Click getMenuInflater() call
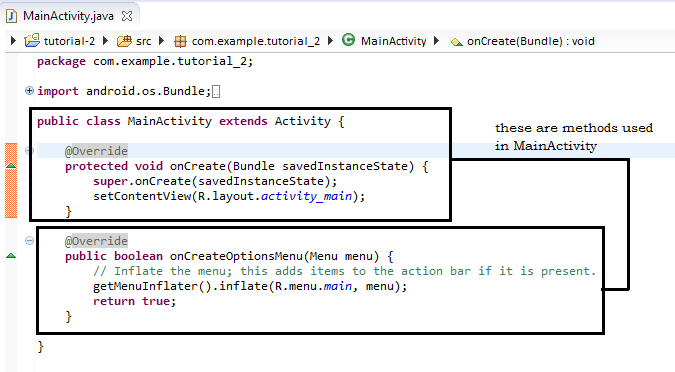Screen dimensions: 675x372 (x=152, y=286)
